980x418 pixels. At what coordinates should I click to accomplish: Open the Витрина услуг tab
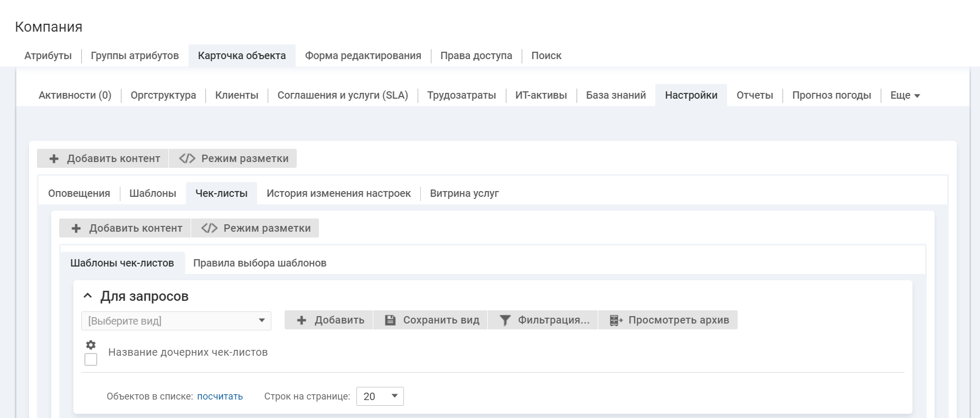click(x=464, y=193)
